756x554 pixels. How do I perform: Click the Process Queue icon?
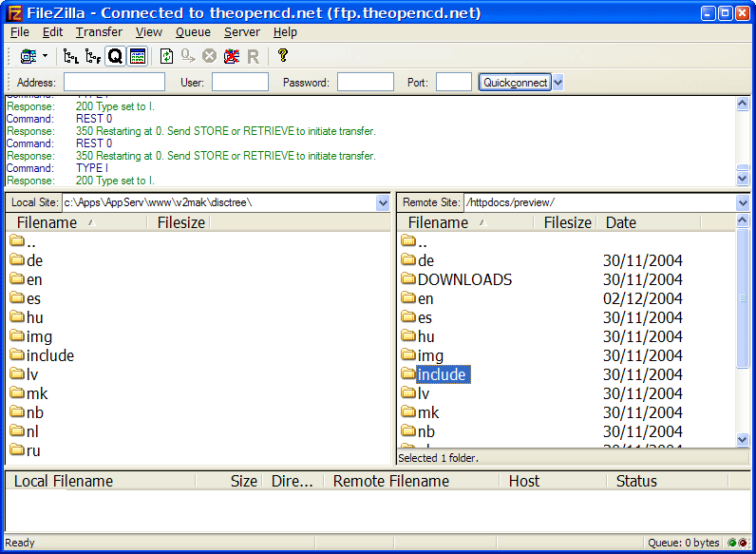188,56
